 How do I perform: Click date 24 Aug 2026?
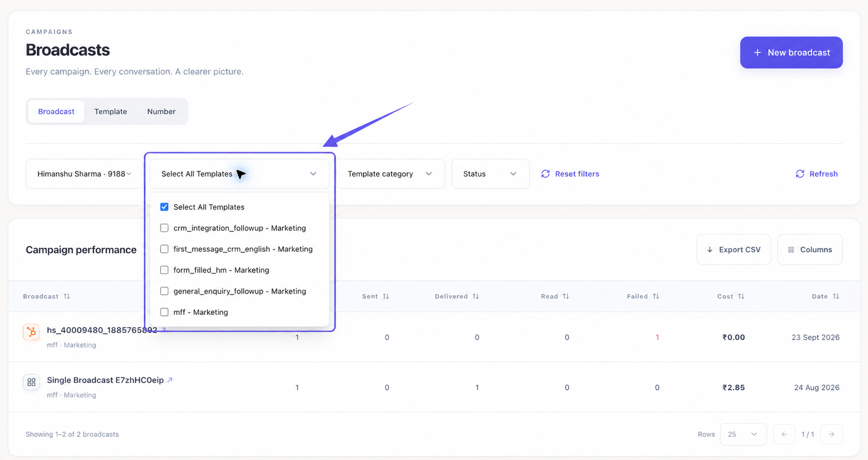pos(817,387)
